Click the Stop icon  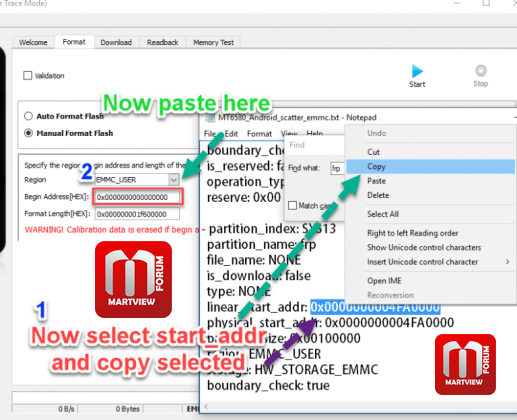click(480, 71)
